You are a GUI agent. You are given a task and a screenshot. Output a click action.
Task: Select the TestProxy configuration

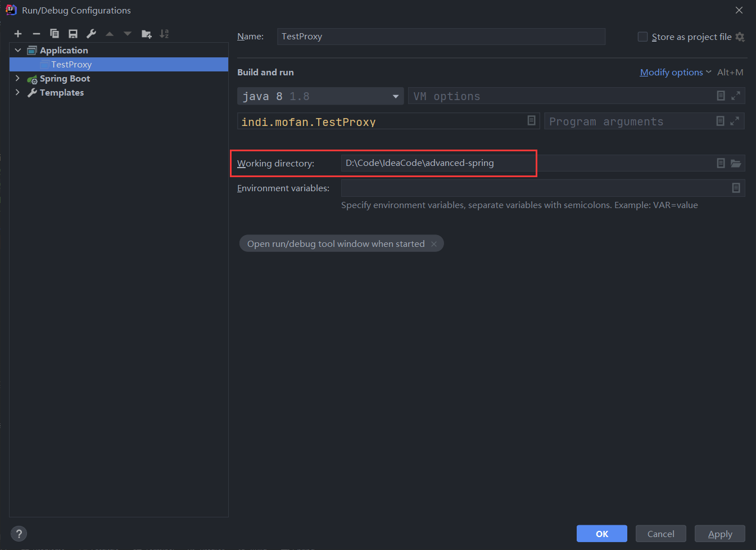(x=119, y=64)
